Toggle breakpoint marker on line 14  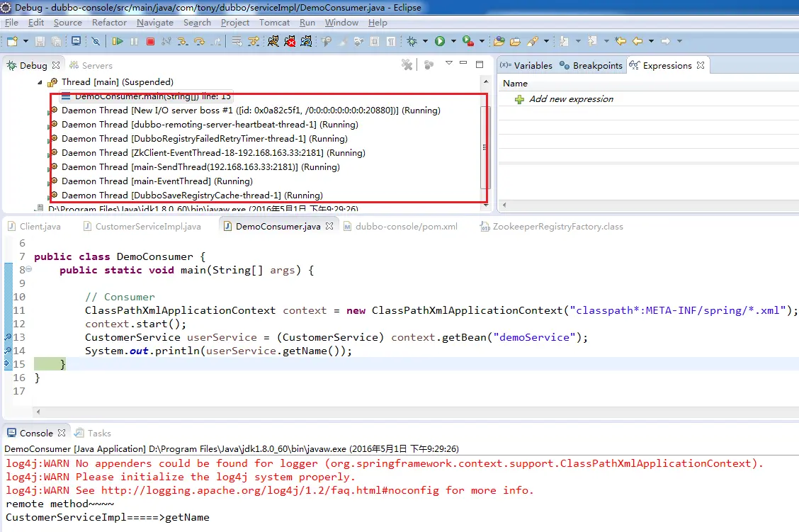[8, 350]
